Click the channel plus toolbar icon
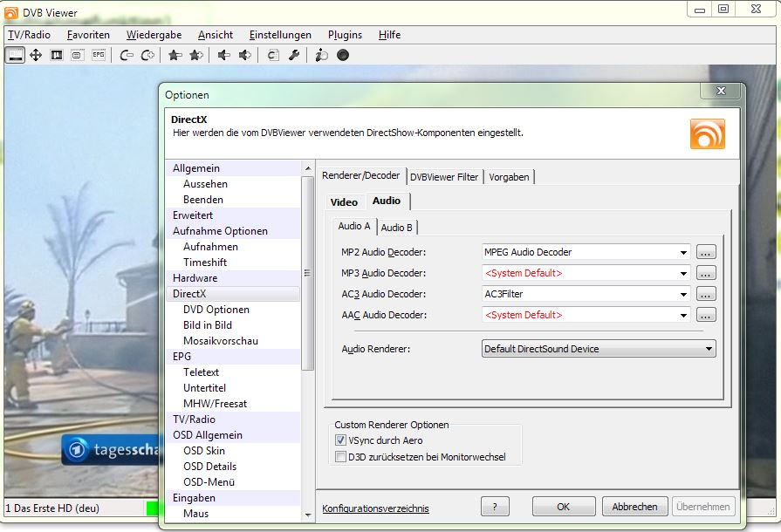The image size is (781, 532). 147,55
